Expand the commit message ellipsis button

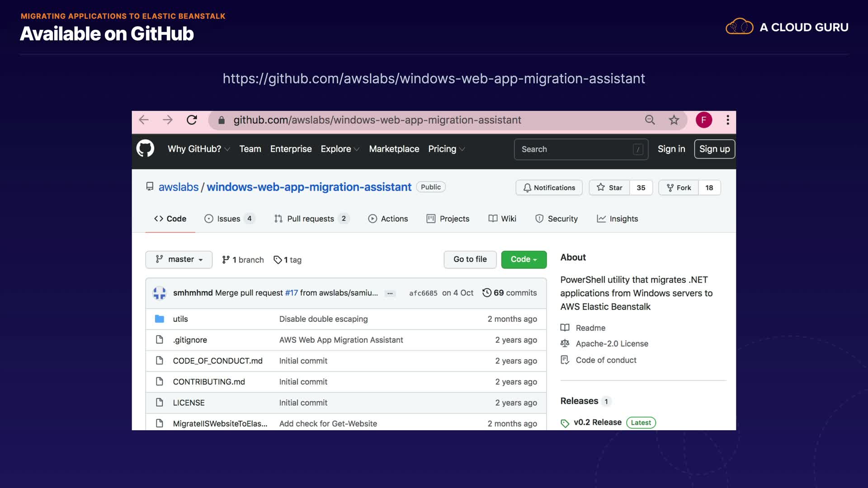click(x=390, y=293)
